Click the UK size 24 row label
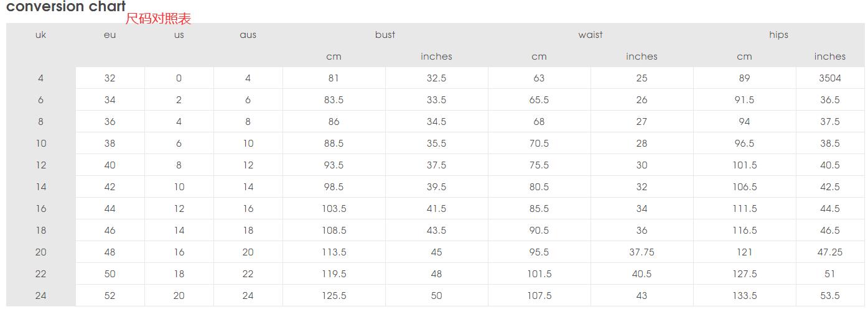The height and width of the screenshot is (312, 868). 41,296
